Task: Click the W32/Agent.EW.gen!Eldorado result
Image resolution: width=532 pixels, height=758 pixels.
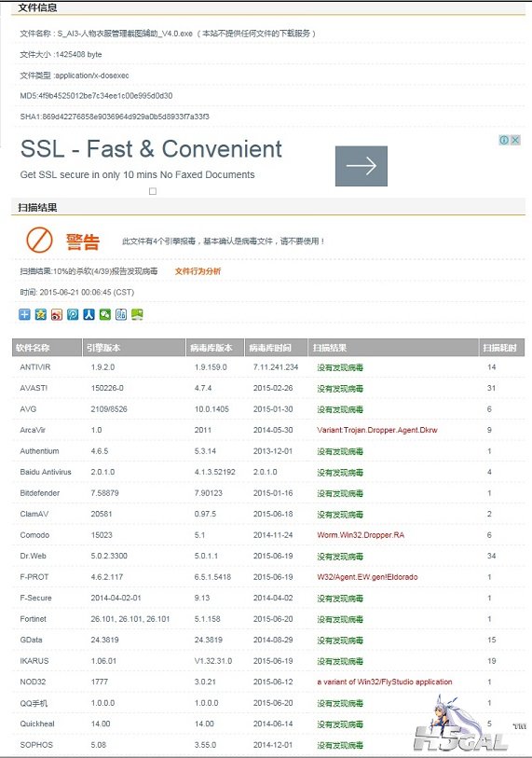Action: [367, 577]
